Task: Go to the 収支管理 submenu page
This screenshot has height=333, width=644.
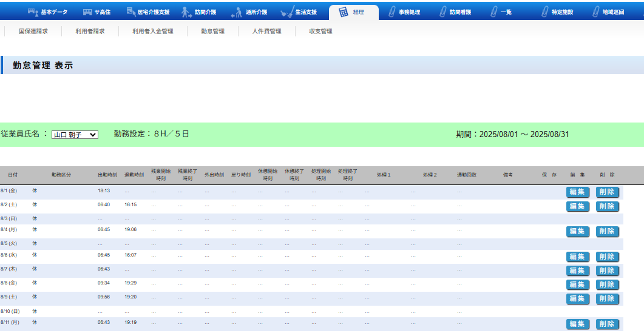Action: tap(320, 32)
